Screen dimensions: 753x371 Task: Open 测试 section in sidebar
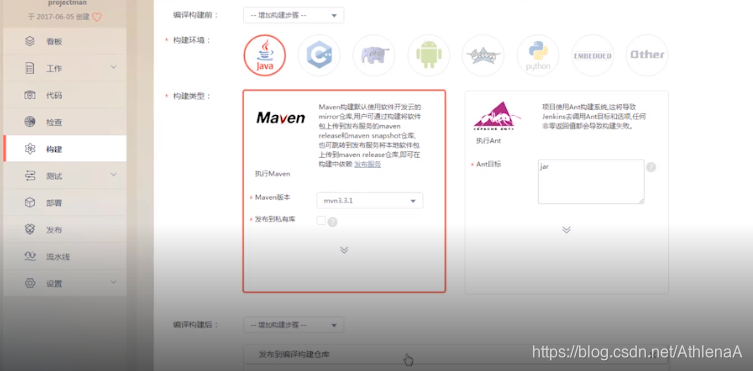[x=65, y=176]
